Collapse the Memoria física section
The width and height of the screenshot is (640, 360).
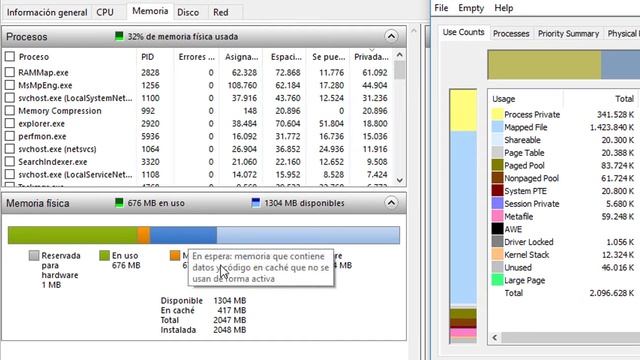coord(391,203)
